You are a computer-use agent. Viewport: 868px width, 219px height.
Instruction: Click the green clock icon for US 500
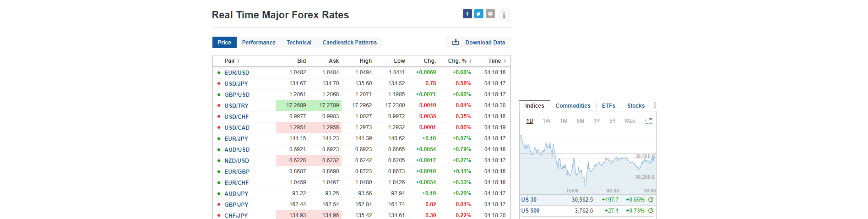point(651,211)
